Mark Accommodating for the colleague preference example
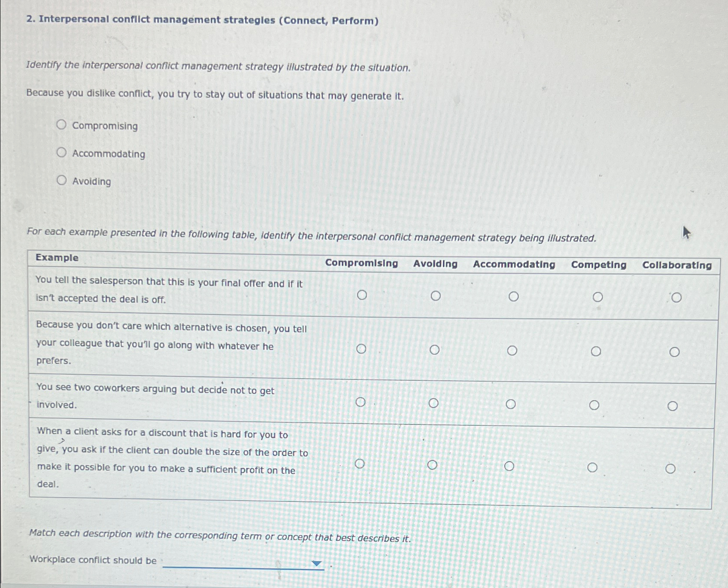 pyautogui.click(x=513, y=350)
